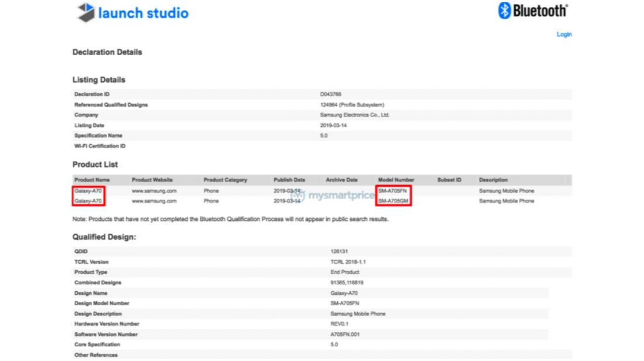The width and height of the screenshot is (644, 361).
Task: Select the SM-A705GM model number cell
Action: coord(393,201)
